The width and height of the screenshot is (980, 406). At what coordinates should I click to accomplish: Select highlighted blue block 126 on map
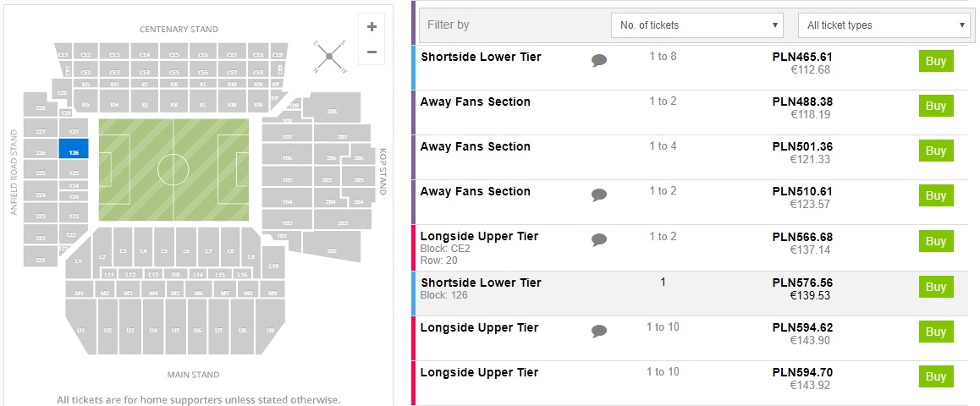[74, 152]
